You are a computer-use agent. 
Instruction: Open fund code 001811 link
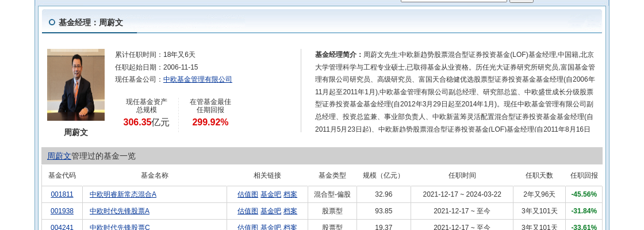[62, 194]
